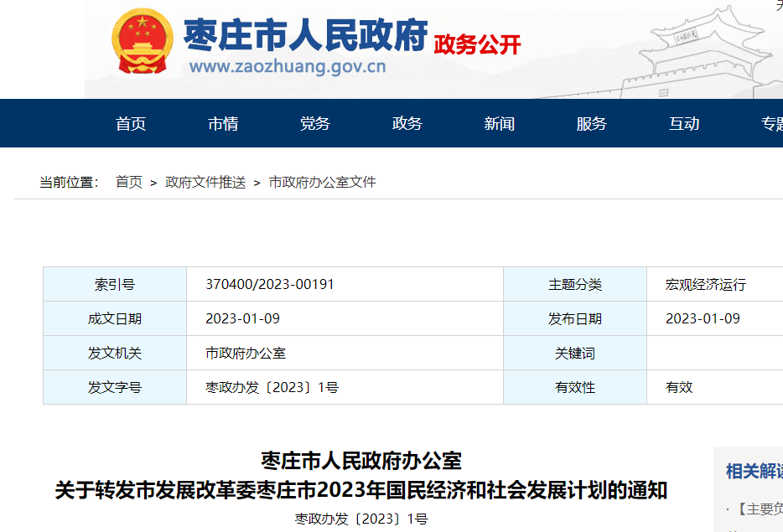Click the 互动 interaction menu
This screenshot has width=783, height=532.
pos(684,123)
